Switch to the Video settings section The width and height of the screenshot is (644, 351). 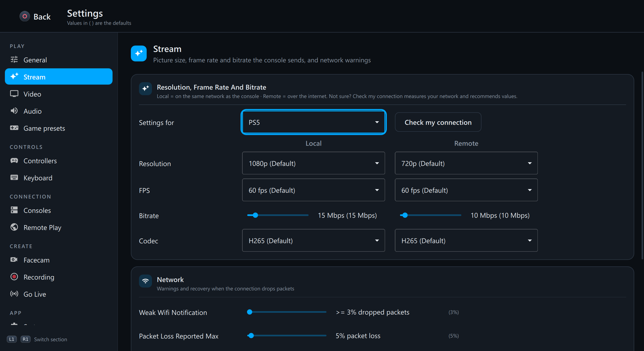coord(59,94)
